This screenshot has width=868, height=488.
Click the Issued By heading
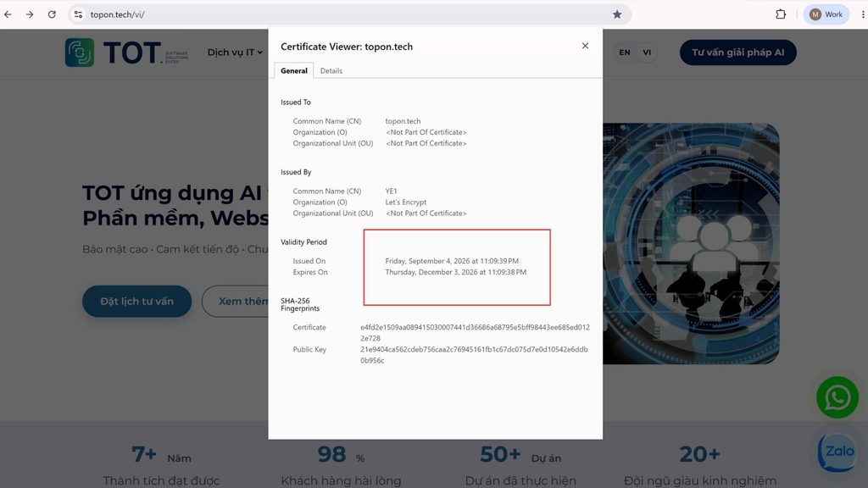(296, 172)
